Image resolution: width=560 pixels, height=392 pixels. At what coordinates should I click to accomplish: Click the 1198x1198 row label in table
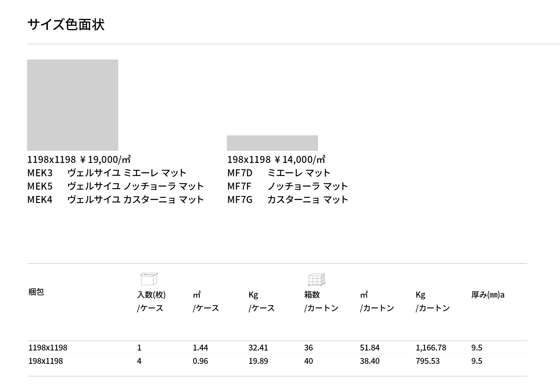click(x=48, y=348)
